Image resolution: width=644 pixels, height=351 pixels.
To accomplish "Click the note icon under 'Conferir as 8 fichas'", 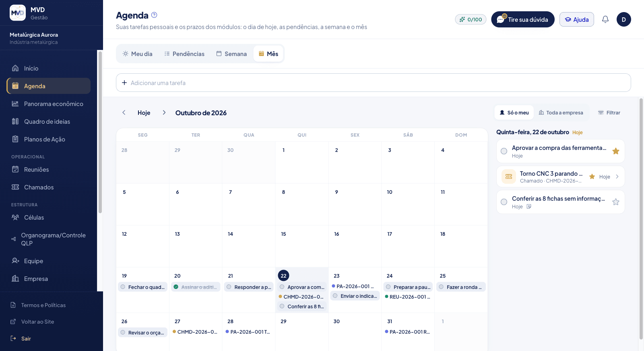I will 529,206.
